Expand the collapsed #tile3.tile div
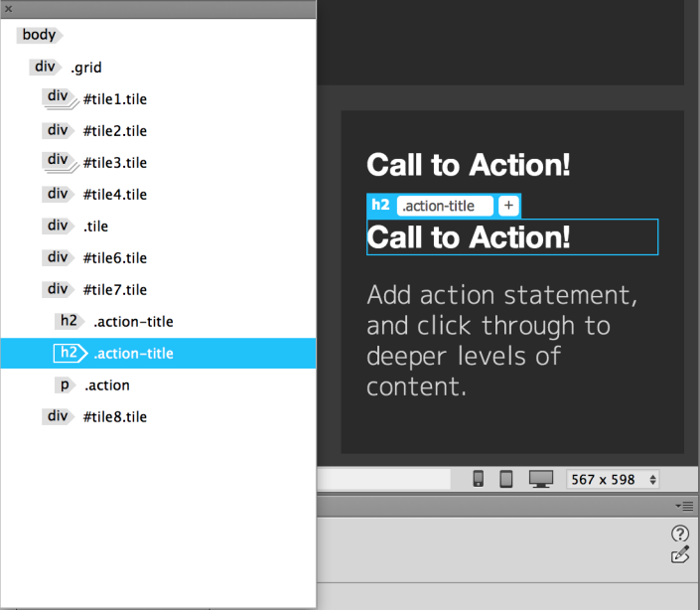 point(59,162)
